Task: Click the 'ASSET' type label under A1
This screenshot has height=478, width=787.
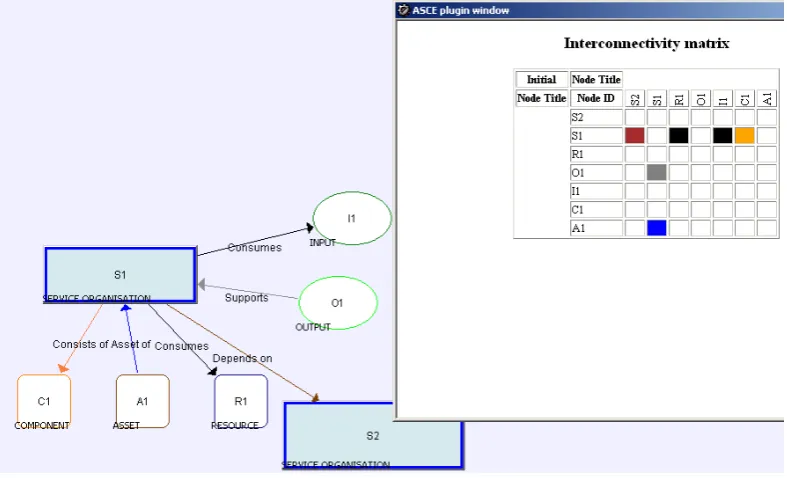Action: 126,426
